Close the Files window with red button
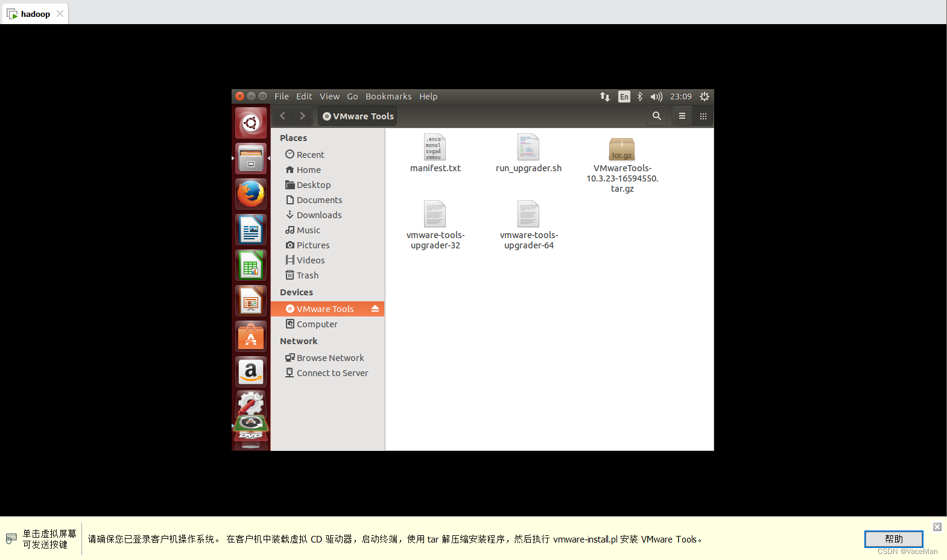947x560 pixels. pyautogui.click(x=239, y=96)
